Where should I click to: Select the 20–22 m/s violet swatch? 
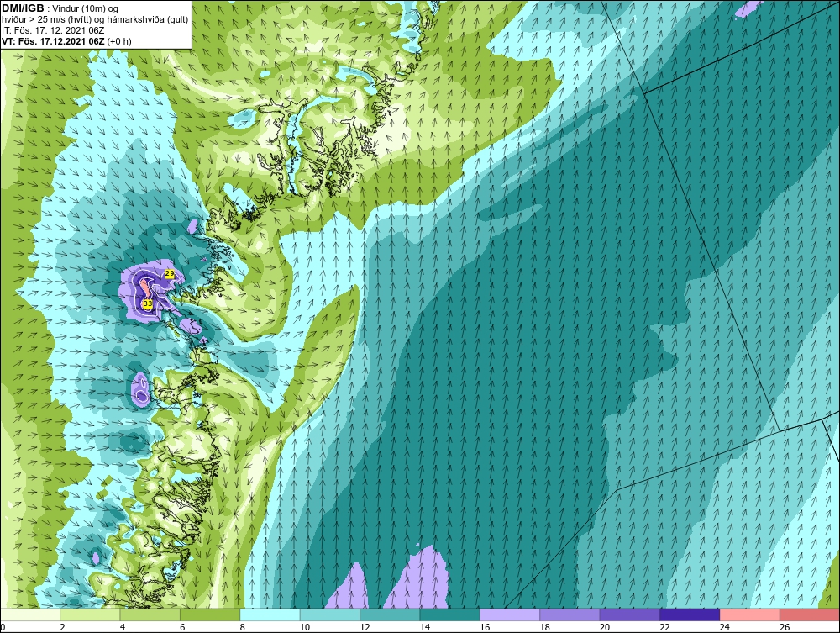coord(630,615)
